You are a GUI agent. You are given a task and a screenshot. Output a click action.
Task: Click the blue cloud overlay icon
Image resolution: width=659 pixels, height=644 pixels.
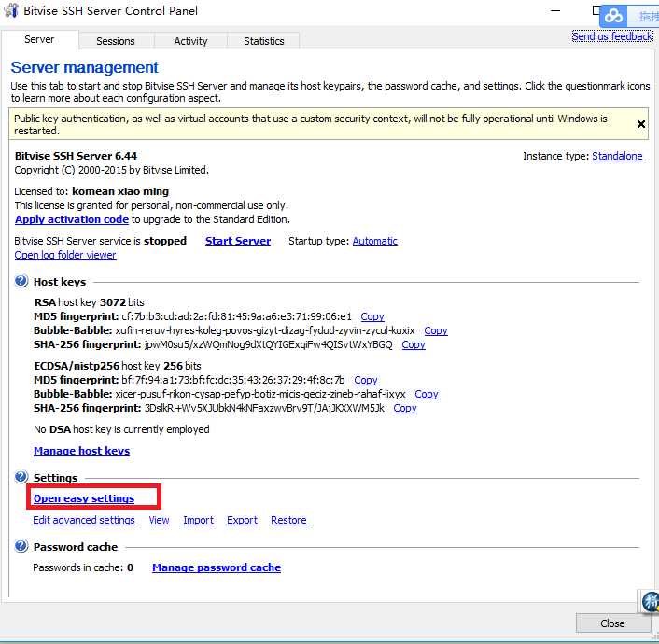pyautogui.click(x=613, y=17)
